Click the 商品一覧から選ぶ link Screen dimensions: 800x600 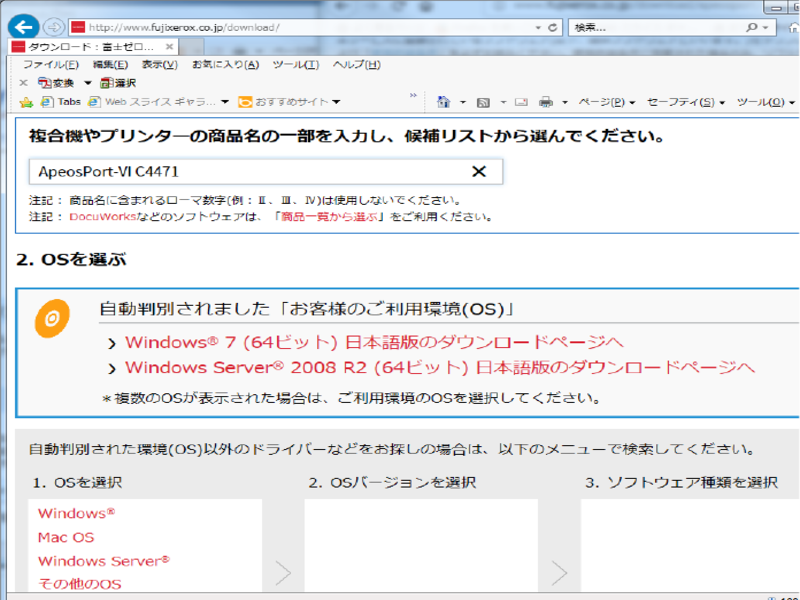[x=330, y=217]
